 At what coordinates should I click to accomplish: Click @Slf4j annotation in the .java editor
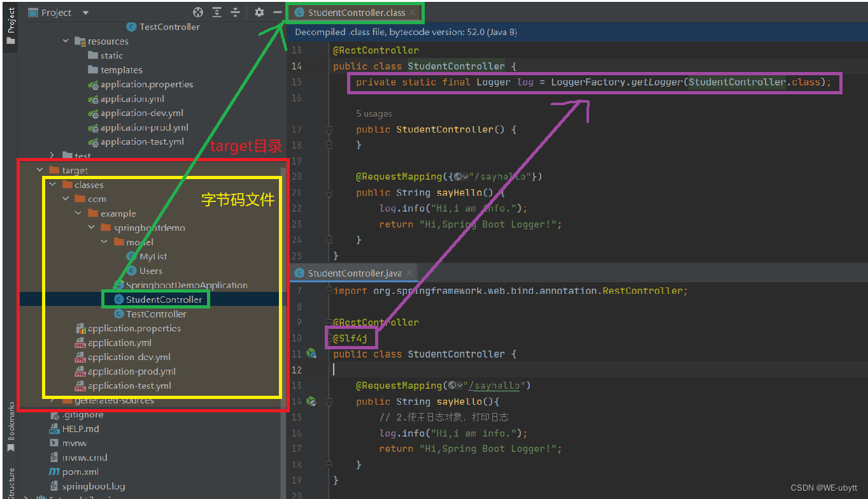(349, 338)
